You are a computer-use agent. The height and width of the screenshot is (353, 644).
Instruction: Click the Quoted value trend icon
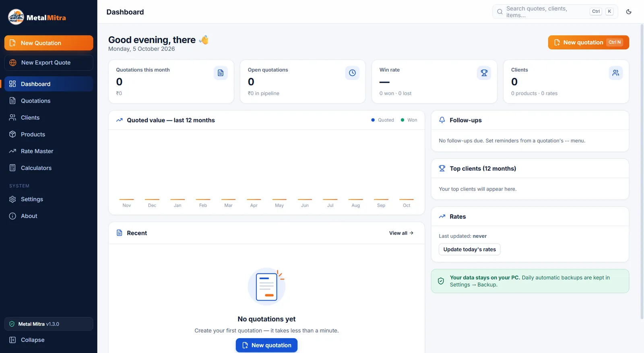120,120
